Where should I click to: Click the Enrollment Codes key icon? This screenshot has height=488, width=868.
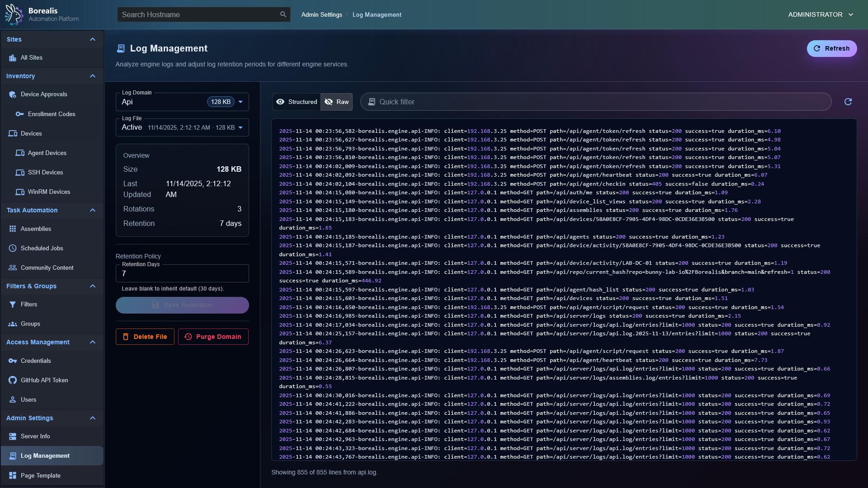(x=19, y=114)
